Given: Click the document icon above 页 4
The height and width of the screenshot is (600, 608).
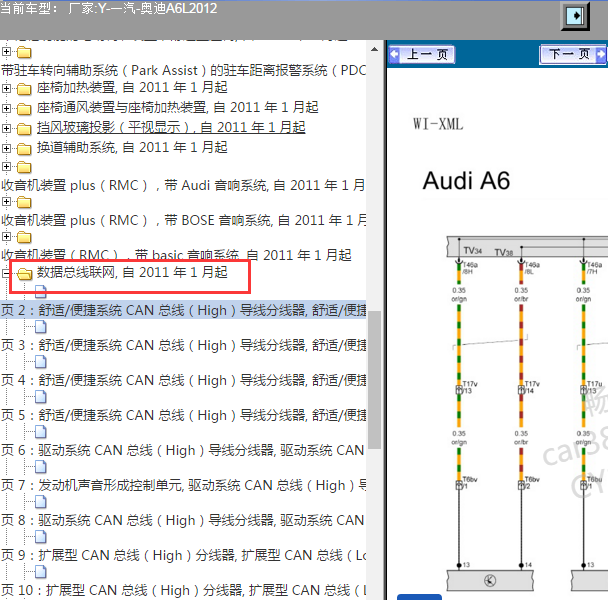Looking at the screenshot, I should tap(41, 362).
